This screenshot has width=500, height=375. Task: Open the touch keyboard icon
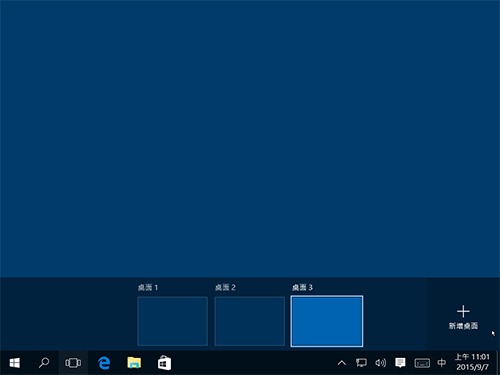(x=422, y=363)
